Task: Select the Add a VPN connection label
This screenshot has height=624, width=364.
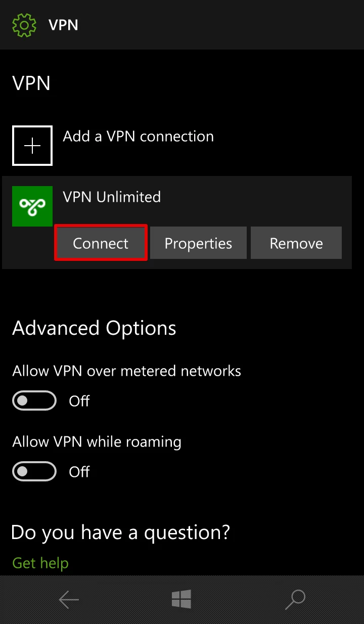Action: coord(138,137)
